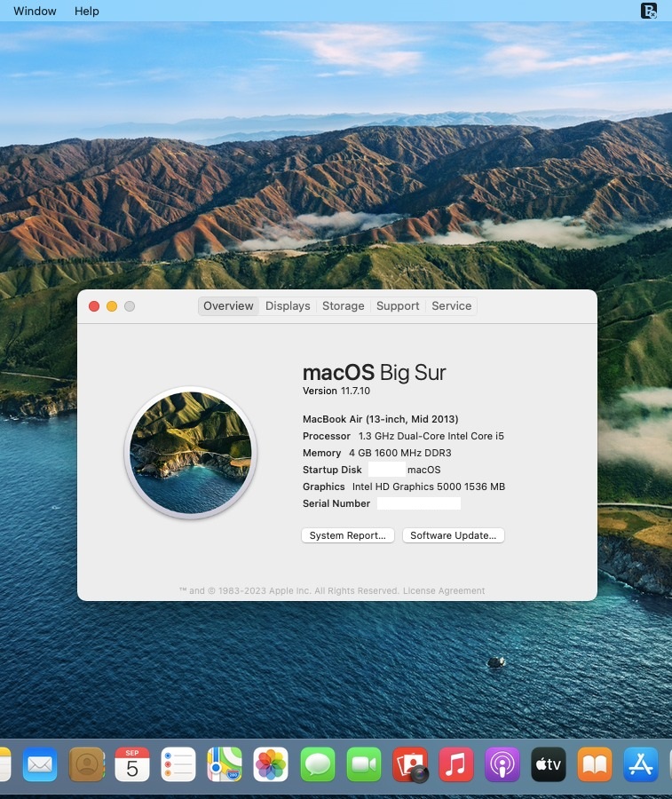Open the Support tab
The image size is (672, 799).
coord(398,305)
